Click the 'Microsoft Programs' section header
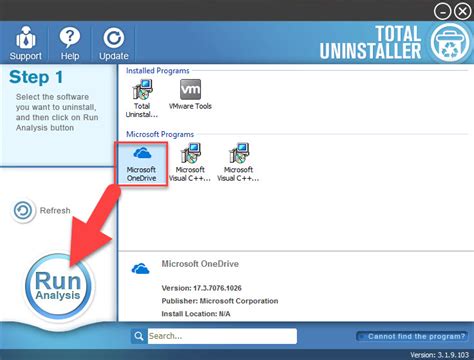474x360 pixels. [160, 134]
